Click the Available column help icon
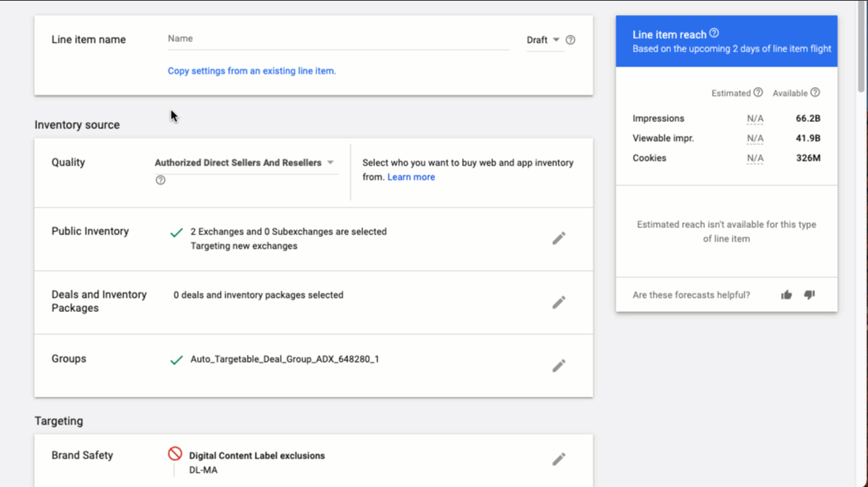868x487 pixels. pos(815,93)
